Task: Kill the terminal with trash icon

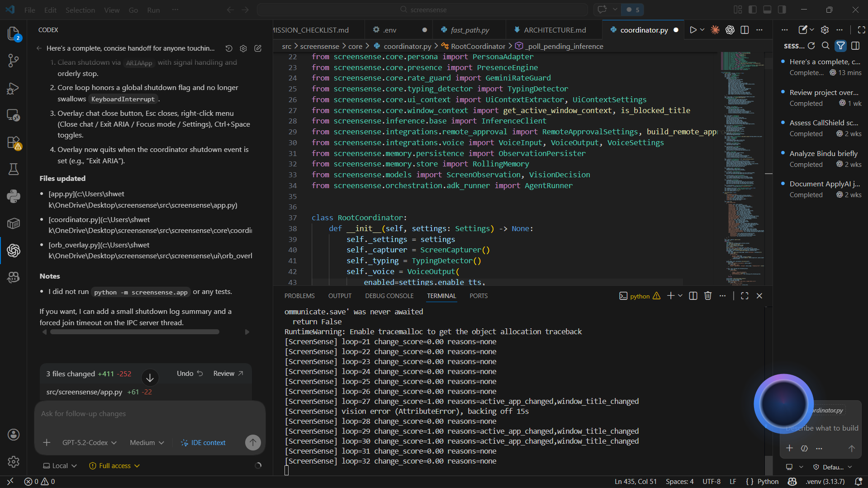Action: click(x=708, y=296)
